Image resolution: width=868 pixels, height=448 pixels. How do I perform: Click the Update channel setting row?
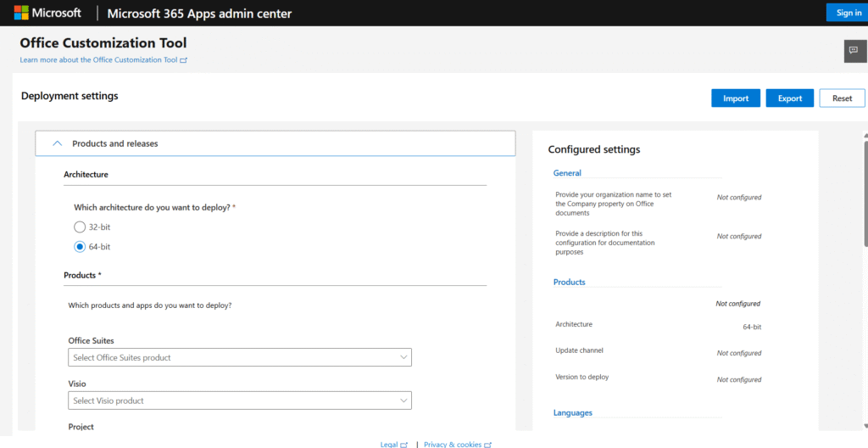tap(658, 352)
